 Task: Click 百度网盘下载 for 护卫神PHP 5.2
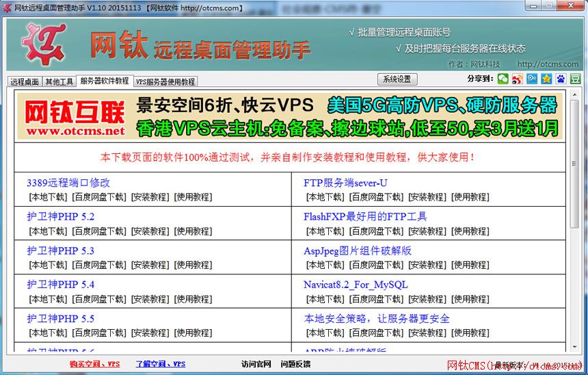(99, 231)
